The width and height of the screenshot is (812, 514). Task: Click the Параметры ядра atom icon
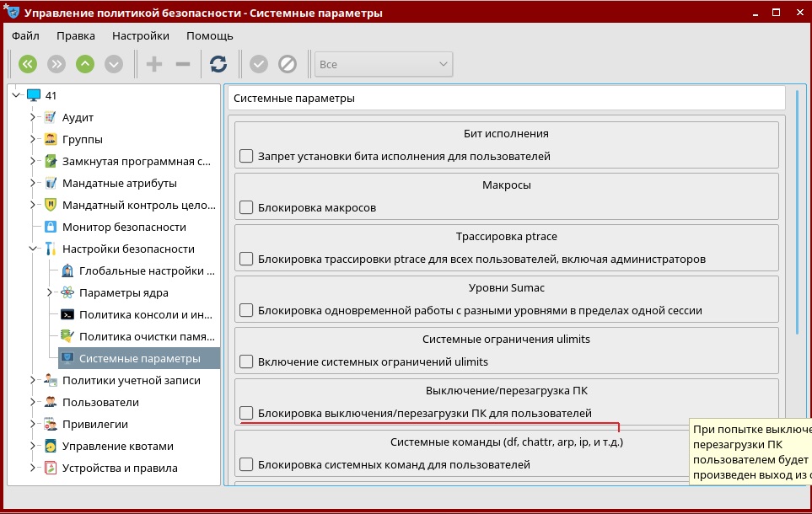coord(67,292)
